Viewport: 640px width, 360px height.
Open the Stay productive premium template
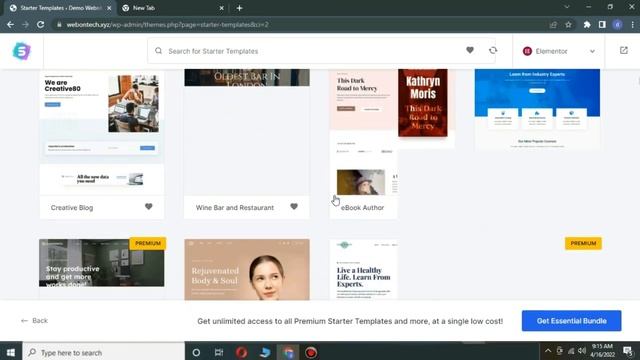pos(102,263)
